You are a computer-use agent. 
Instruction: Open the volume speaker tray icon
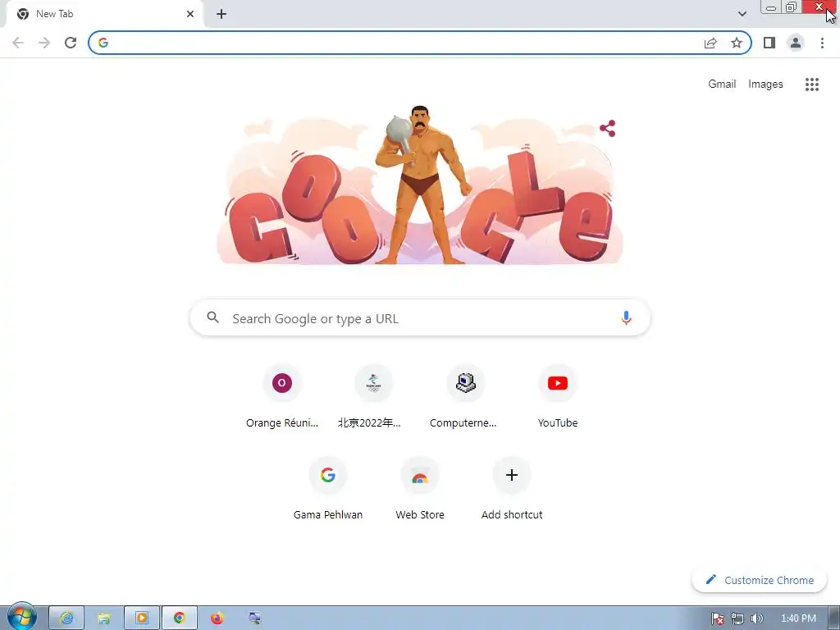pyautogui.click(x=756, y=619)
